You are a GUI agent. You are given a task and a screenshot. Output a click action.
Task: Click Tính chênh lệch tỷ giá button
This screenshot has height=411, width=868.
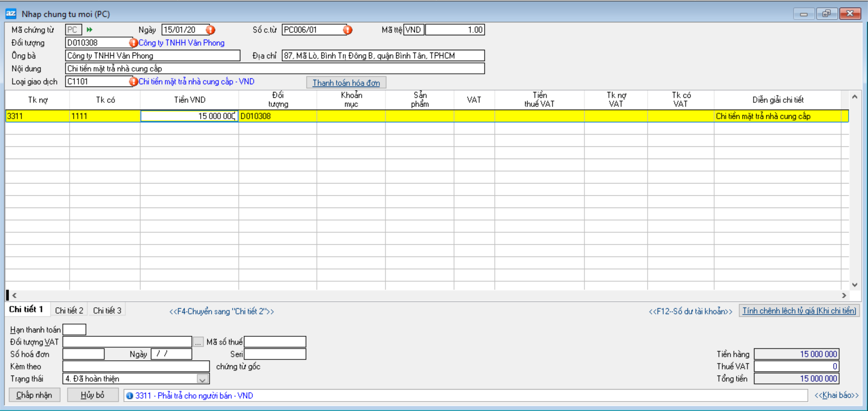[x=799, y=311]
